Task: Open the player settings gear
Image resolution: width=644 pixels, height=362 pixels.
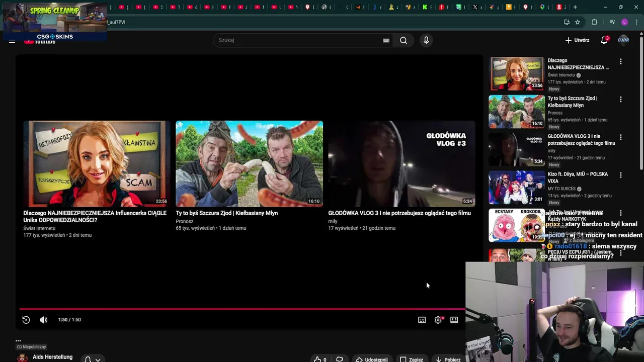Action: pos(438,320)
